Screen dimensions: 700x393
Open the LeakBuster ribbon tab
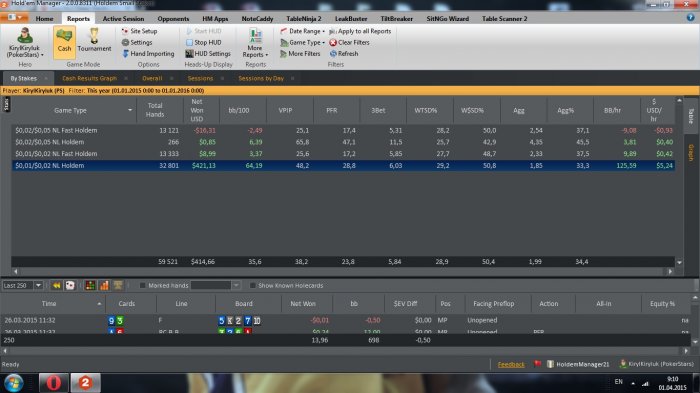[x=351, y=19]
